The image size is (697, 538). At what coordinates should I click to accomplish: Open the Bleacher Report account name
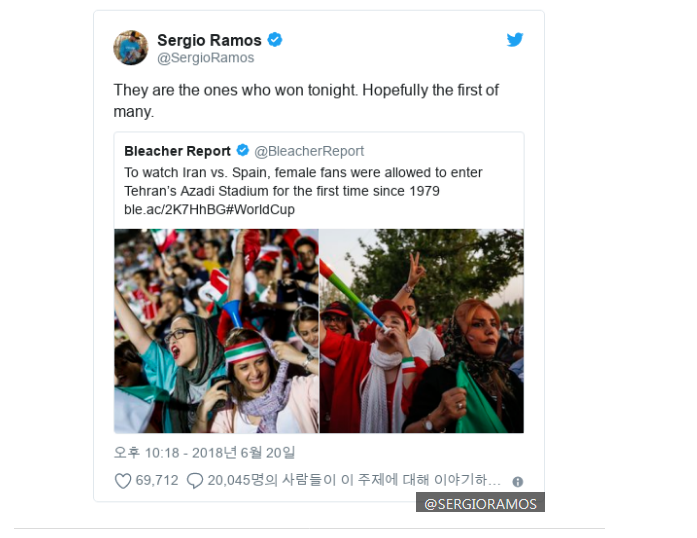tap(177, 151)
